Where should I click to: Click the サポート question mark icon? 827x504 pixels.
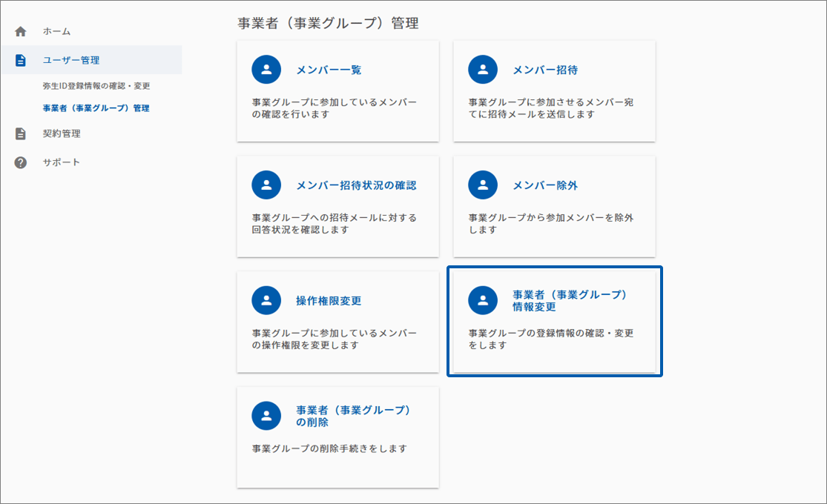[21, 162]
